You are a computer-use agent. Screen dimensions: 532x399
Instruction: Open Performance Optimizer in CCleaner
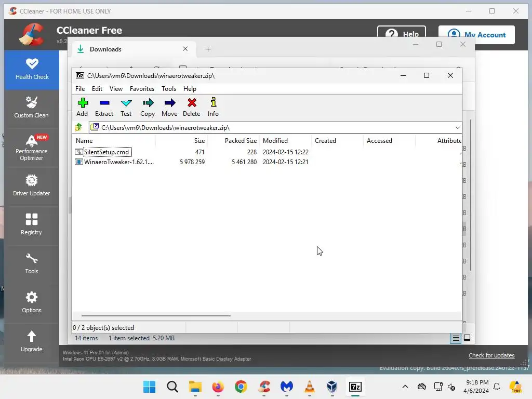tap(32, 148)
